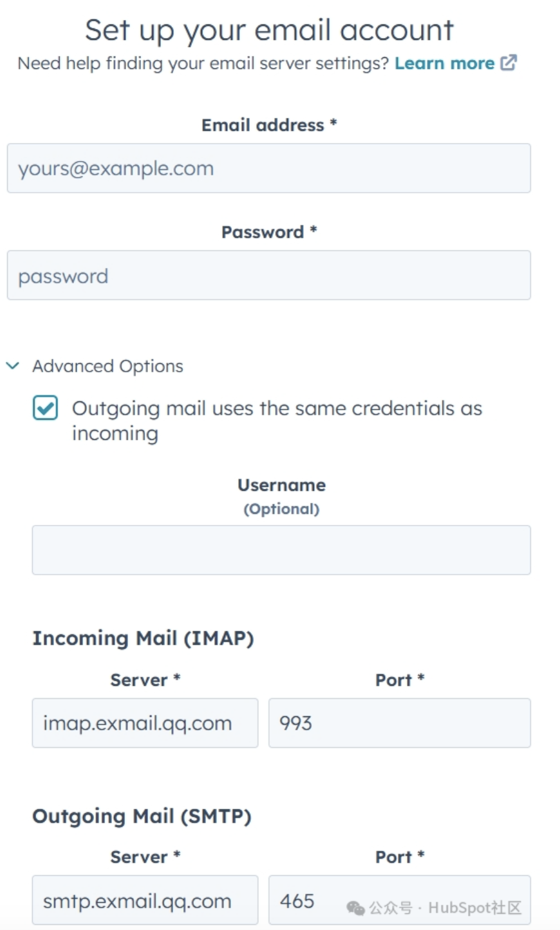Click the Incoming Mail (IMAP) heading
The height and width of the screenshot is (930, 560).
143,638
